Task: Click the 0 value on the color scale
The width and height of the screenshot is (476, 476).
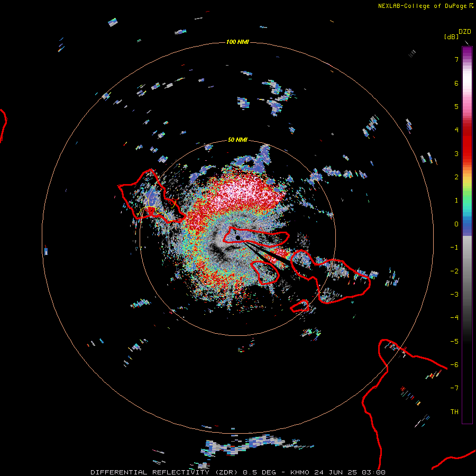Action: [456, 224]
